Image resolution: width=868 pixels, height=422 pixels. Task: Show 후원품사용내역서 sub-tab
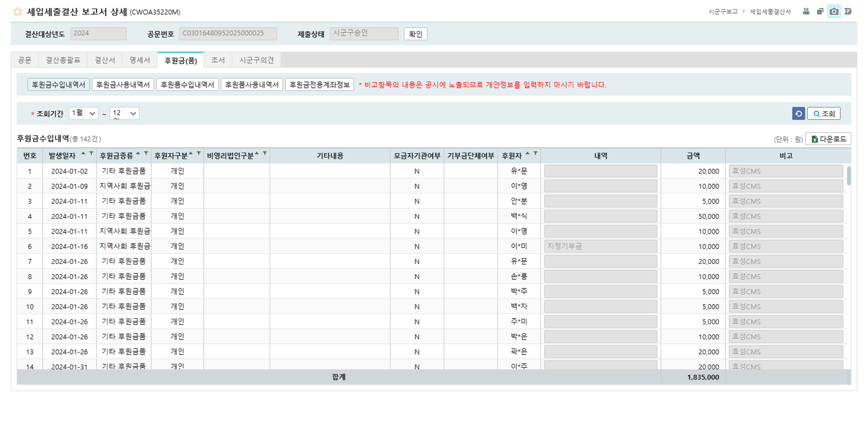coord(252,85)
